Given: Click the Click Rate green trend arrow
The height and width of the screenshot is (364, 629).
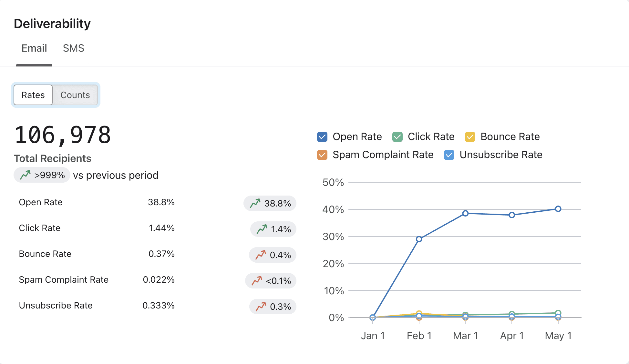Looking at the screenshot, I should click(x=262, y=229).
